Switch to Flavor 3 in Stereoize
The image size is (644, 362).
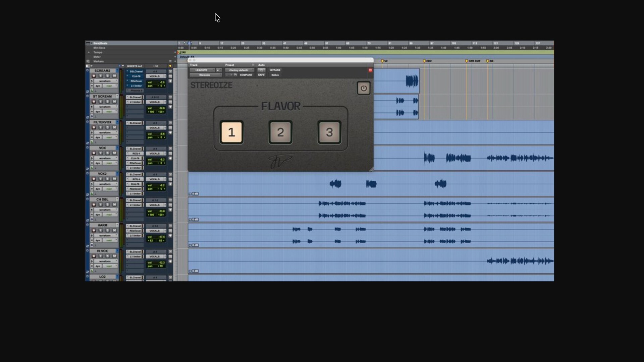point(329,132)
